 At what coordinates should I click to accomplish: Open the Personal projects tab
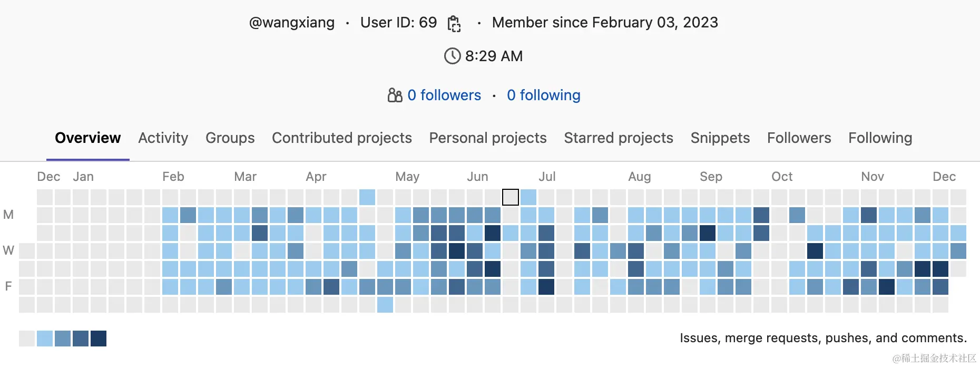(x=487, y=138)
